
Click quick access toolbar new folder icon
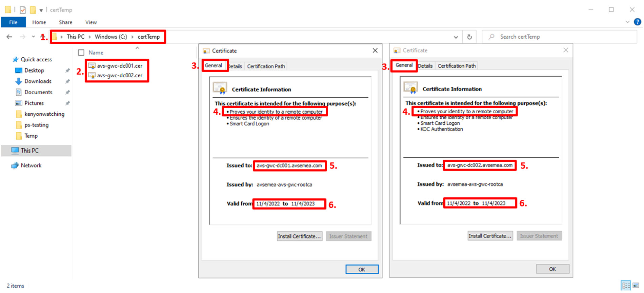pos(33,10)
